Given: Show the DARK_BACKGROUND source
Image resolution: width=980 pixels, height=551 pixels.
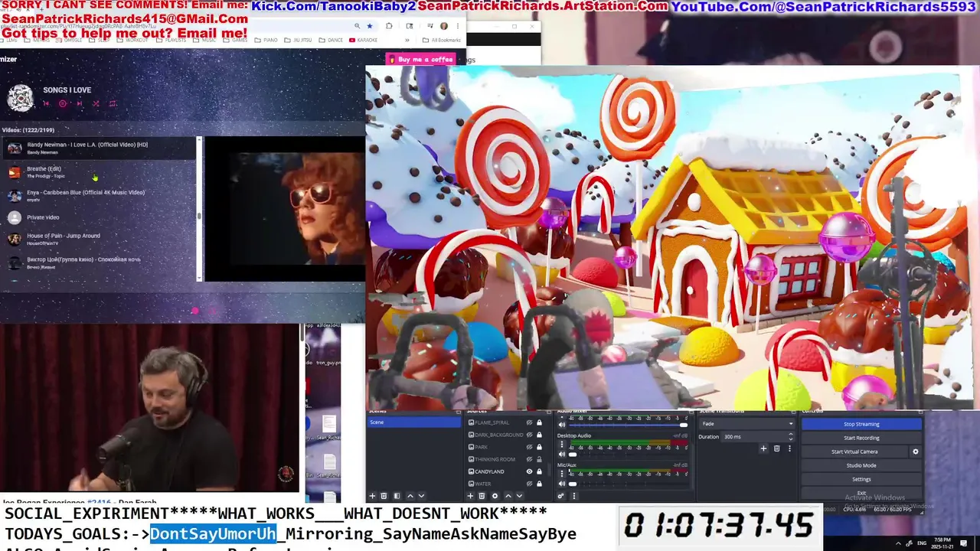Looking at the screenshot, I should tap(529, 435).
